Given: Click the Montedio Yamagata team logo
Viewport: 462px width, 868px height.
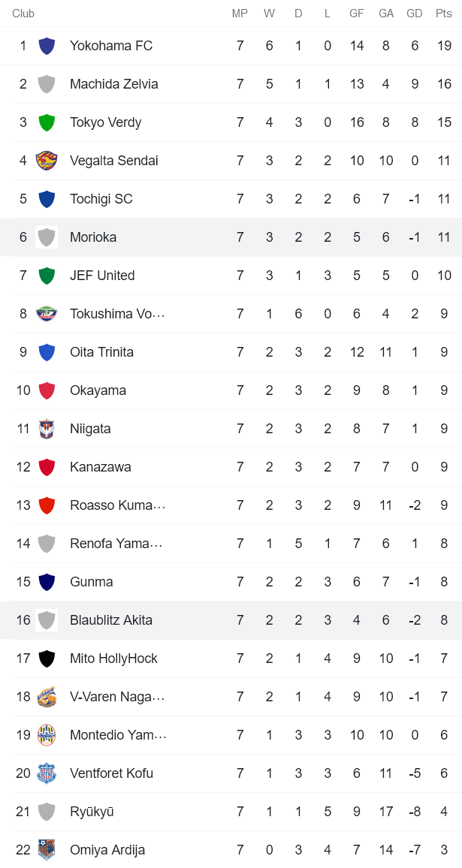Looking at the screenshot, I should 47,735.
